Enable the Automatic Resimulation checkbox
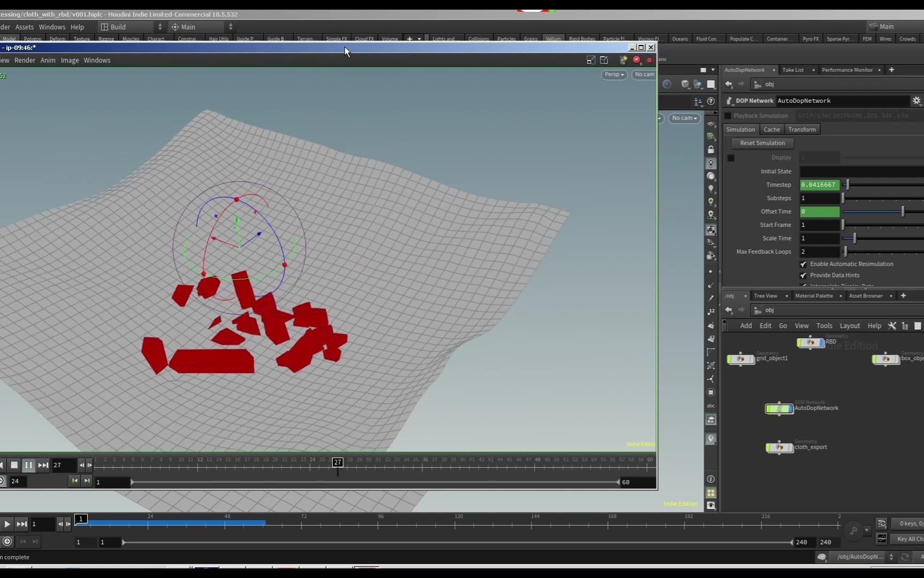The image size is (924, 578). (803, 264)
